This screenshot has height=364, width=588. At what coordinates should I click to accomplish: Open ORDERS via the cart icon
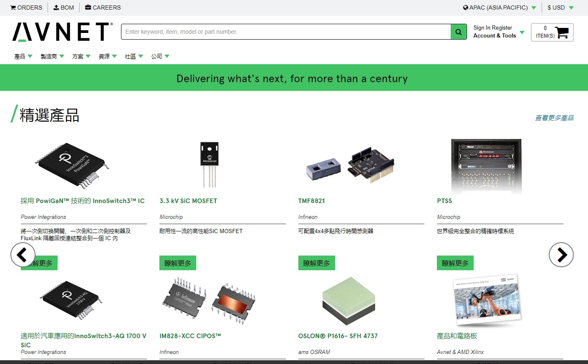pyautogui.click(x=13, y=8)
